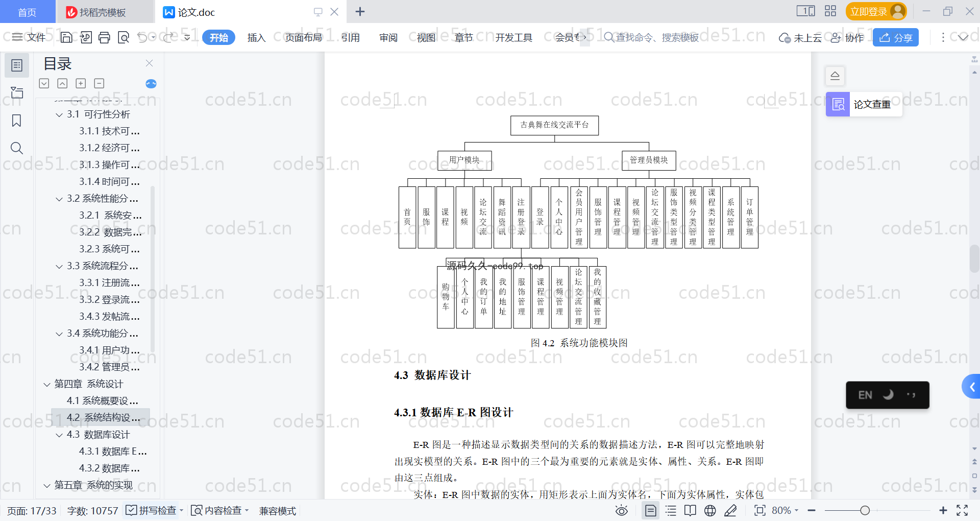Select outline view icon in status bar
The width and height of the screenshot is (980, 521).
pyautogui.click(x=671, y=510)
